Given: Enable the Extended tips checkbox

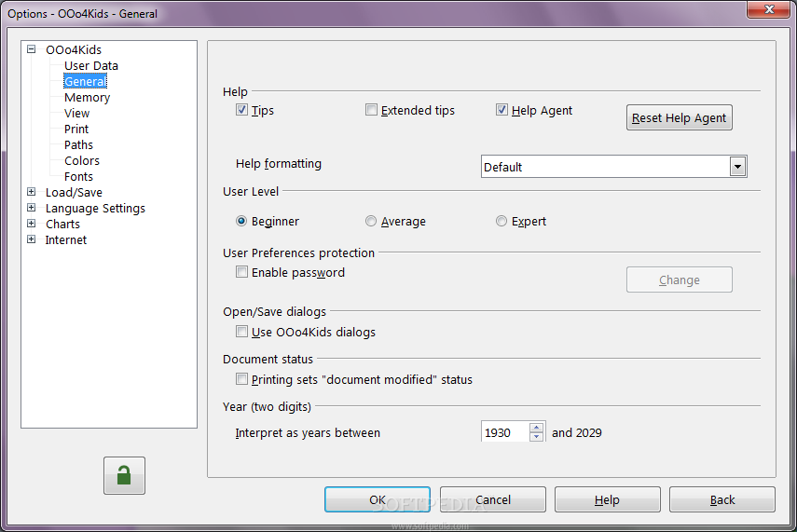Looking at the screenshot, I should [x=372, y=110].
